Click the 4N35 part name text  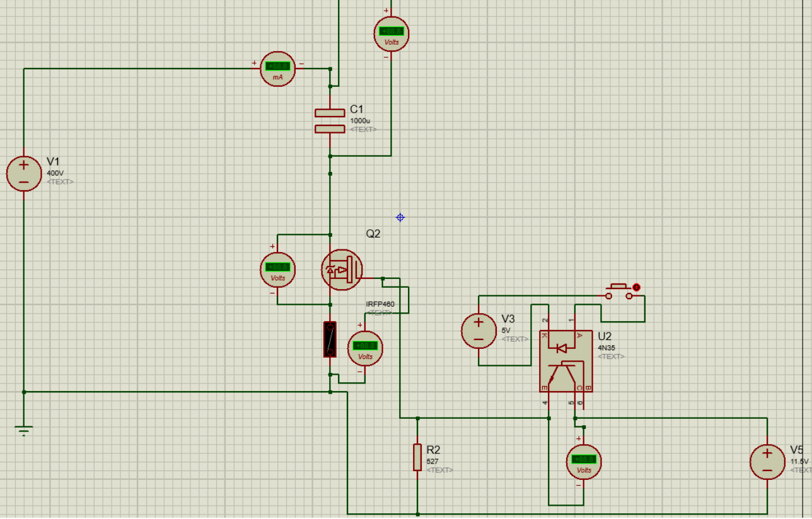606,348
